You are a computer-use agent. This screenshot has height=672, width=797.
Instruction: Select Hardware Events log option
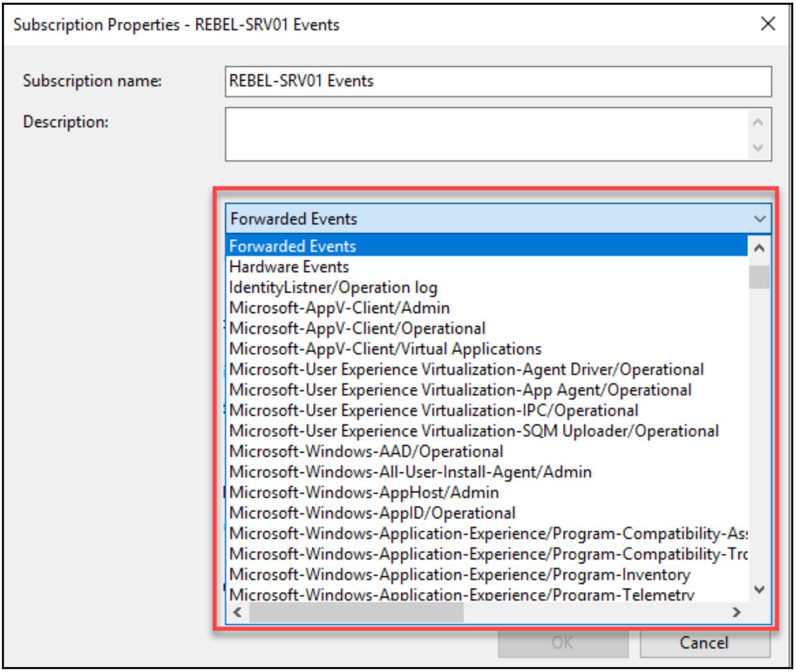pyautogui.click(x=289, y=267)
